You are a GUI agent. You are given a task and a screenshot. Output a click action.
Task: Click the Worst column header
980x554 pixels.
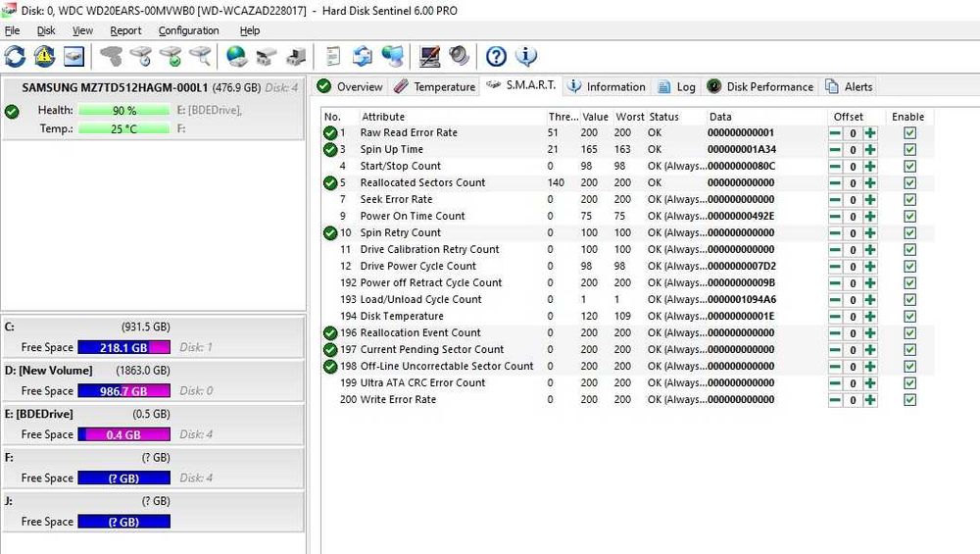click(x=629, y=117)
